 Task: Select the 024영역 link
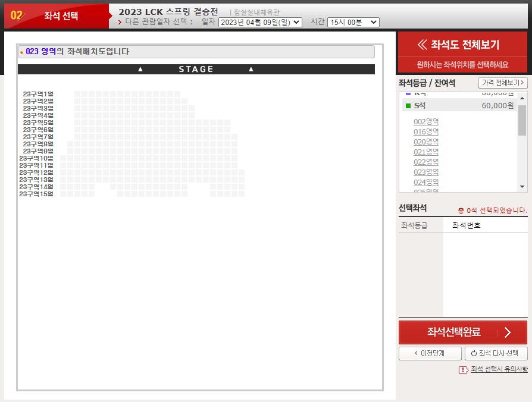[x=426, y=183]
